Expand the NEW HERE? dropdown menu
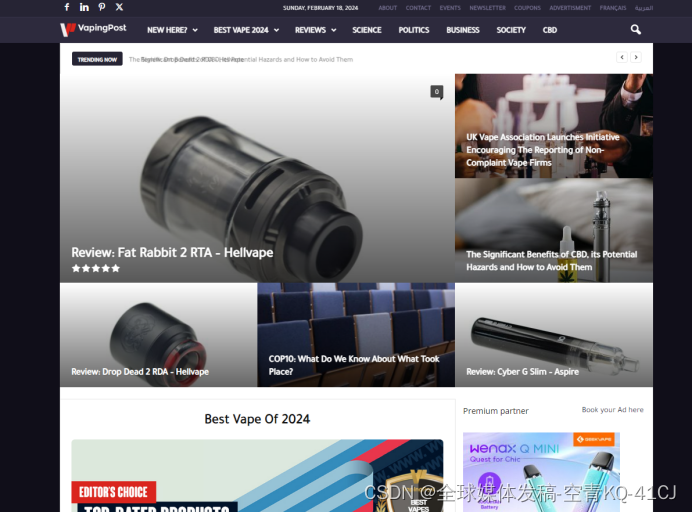Screen dimensions: 692x513 click(x=172, y=30)
